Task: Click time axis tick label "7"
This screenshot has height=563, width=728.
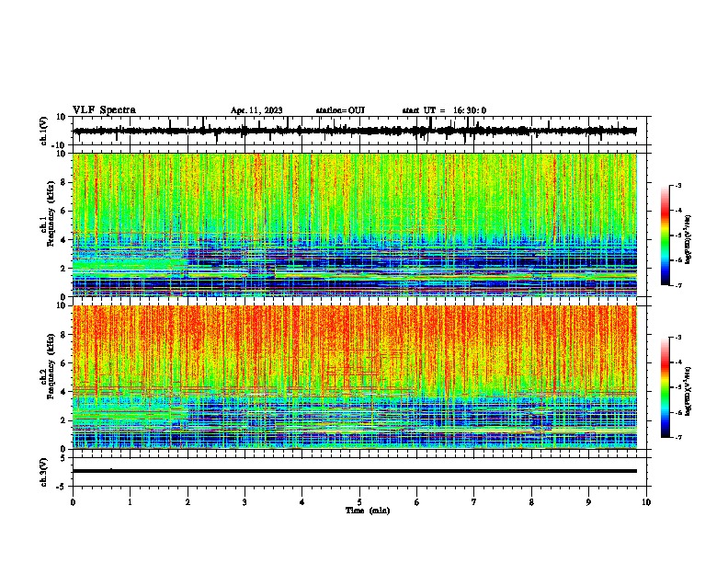Action: 474,502
